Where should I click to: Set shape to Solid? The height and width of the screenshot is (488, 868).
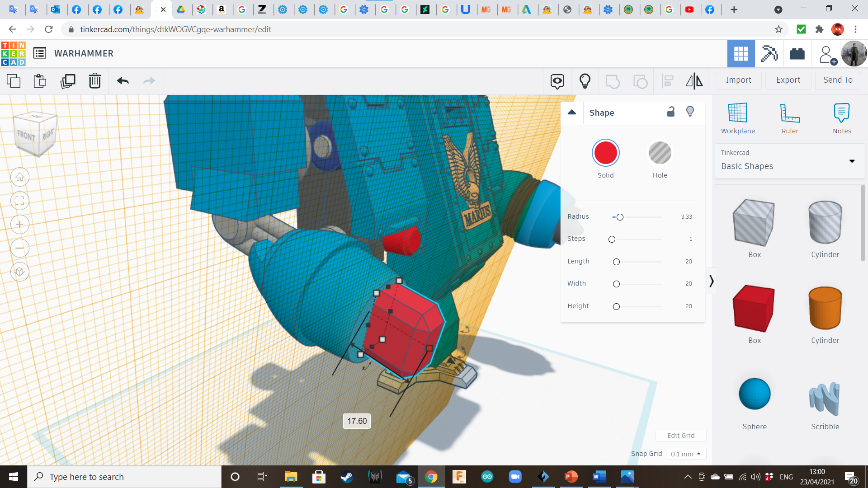(605, 153)
